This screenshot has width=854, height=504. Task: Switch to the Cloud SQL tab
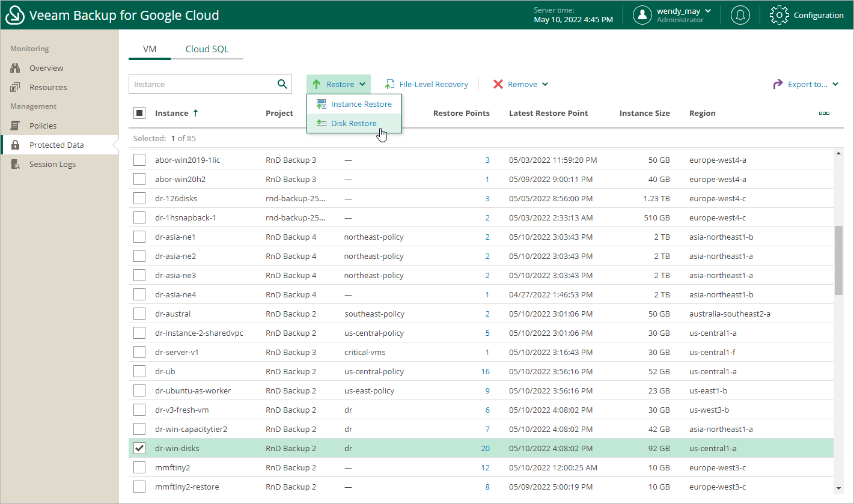[x=207, y=49]
